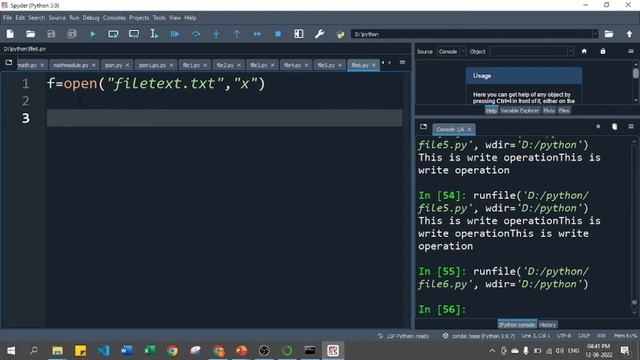Open Preferences with the wrench icon
Viewport: 640px width, 360px height.
pos(320,34)
